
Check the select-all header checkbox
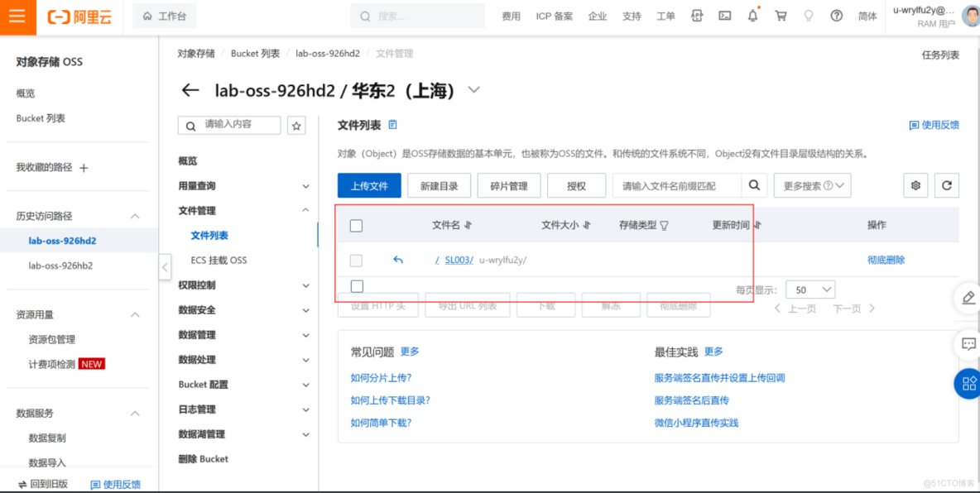tap(357, 226)
